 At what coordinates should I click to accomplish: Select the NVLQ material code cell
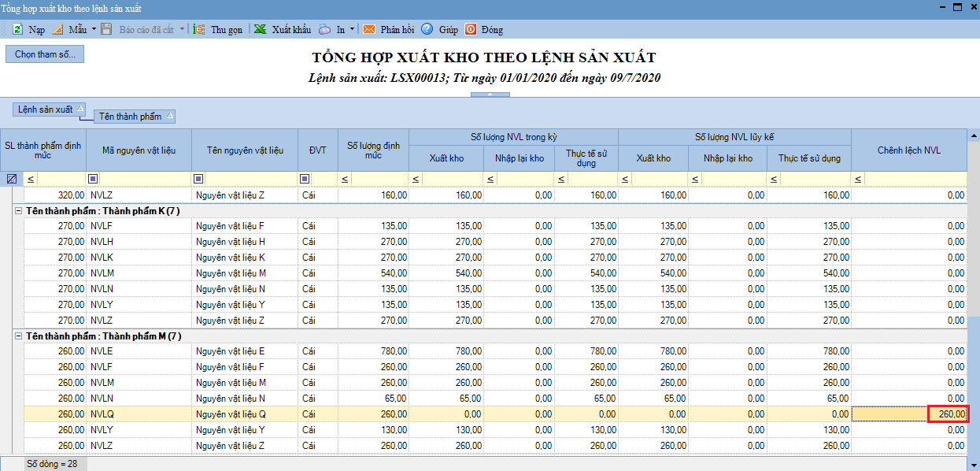(139, 414)
